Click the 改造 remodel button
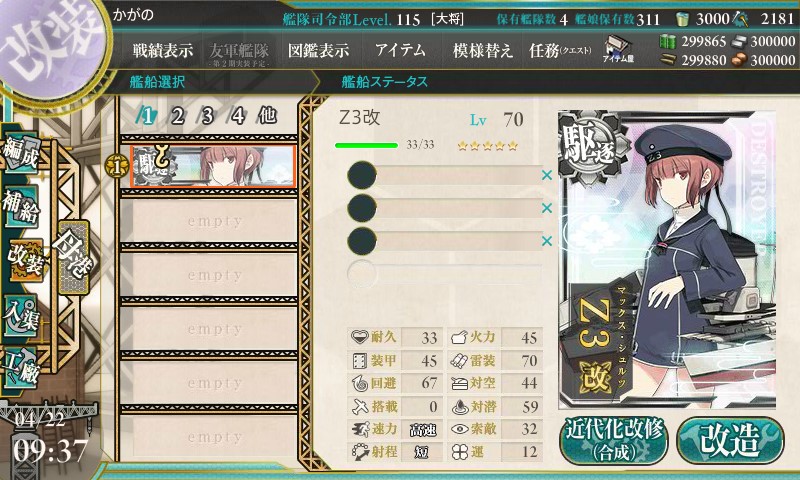 pyautogui.click(x=730, y=441)
